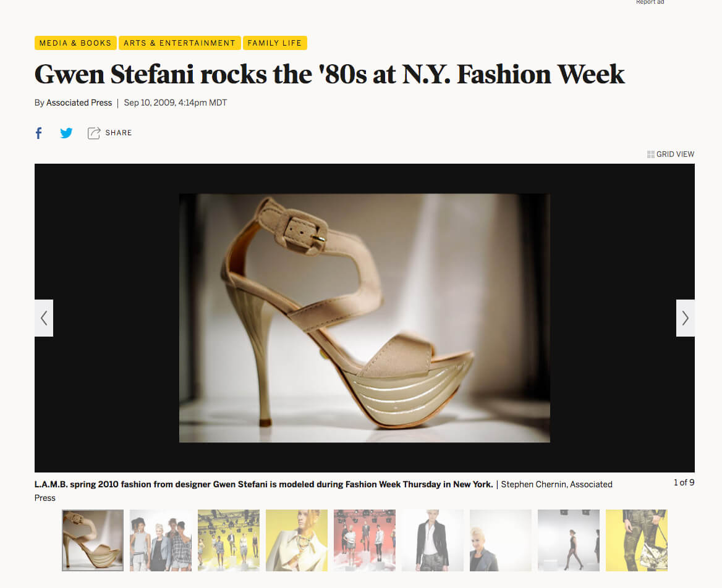Image resolution: width=722 pixels, height=588 pixels.
Task: Select the third thumbnail with yellow runway
Action: tap(229, 540)
